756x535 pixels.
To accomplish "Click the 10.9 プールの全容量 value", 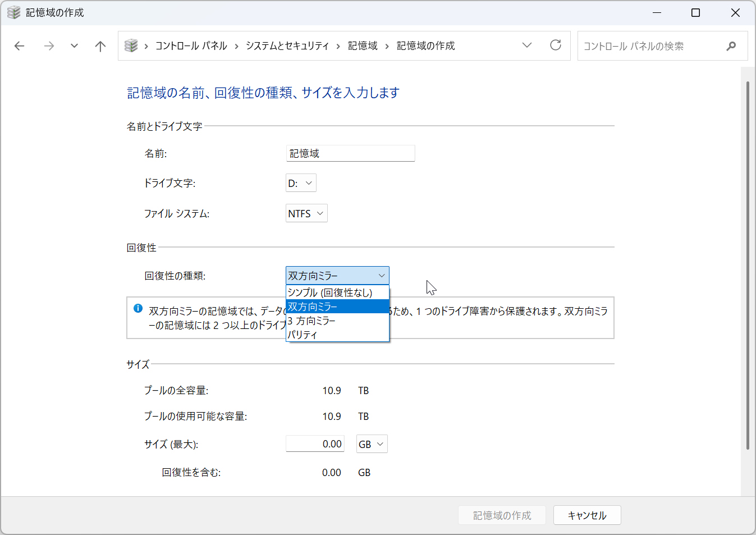I will tap(332, 391).
